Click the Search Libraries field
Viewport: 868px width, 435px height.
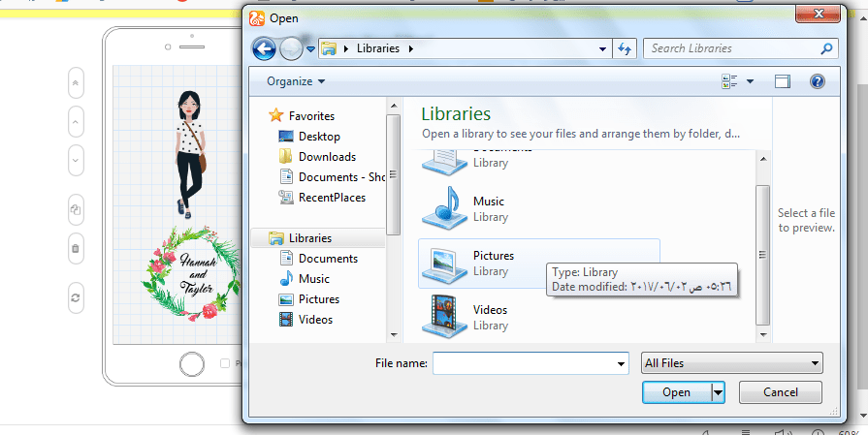click(741, 48)
